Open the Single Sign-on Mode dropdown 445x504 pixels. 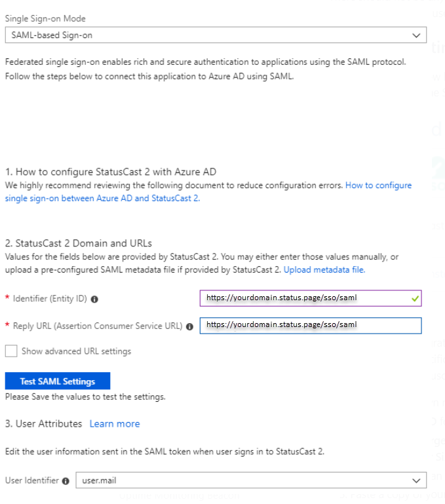click(x=216, y=35)
